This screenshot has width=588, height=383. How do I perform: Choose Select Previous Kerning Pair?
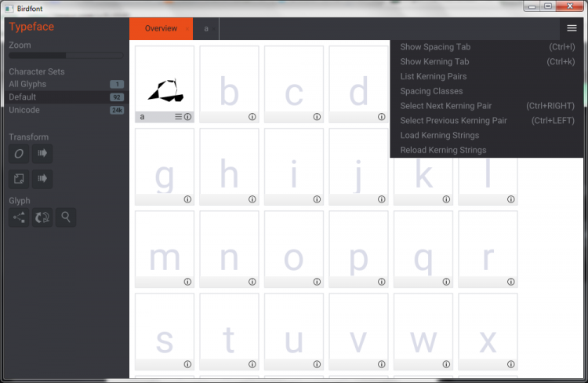coord(487,121)
